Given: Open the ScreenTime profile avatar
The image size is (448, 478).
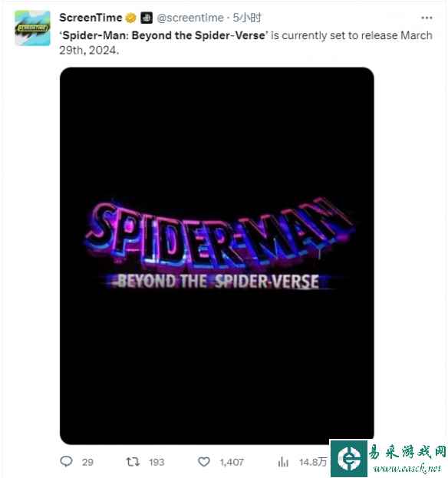Looking at the screenshot, I should point(33,28).
